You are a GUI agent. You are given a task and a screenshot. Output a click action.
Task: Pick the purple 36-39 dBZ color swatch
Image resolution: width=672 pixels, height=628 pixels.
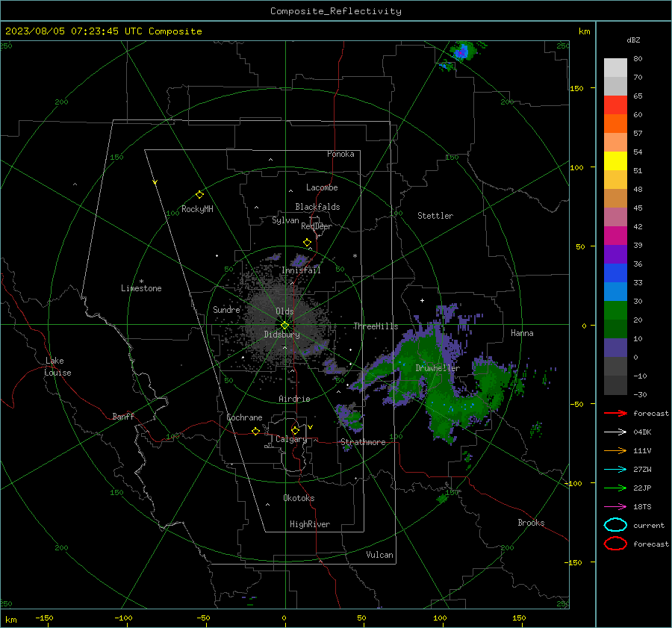click(x=615, y=254)
